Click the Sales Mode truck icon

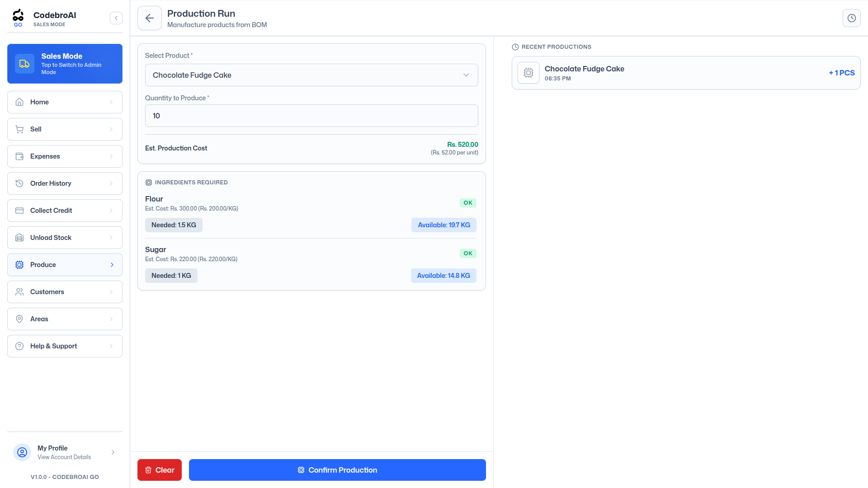(24, 64)
